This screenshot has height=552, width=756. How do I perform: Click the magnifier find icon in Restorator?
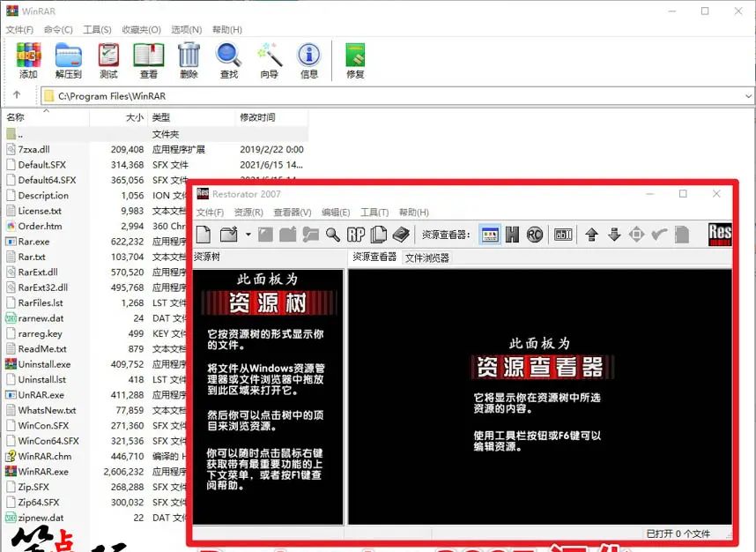point(333,235)
